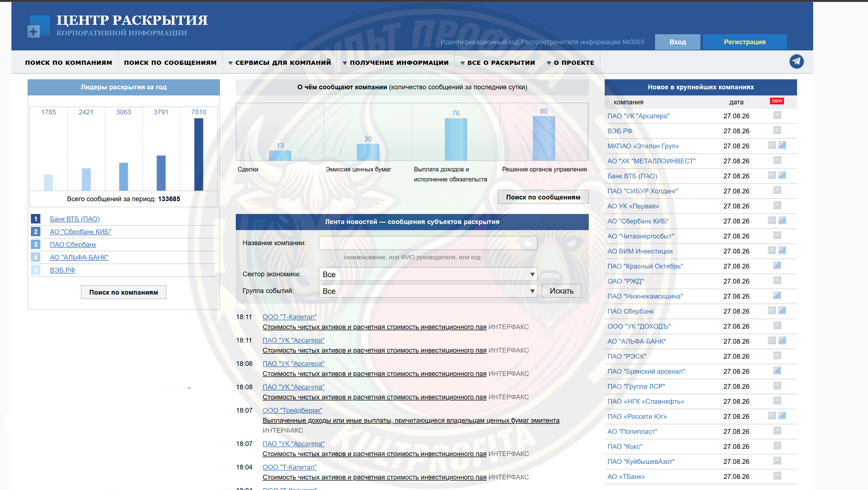Viewport: 868px width, 490px height.
Task: Open document icon for АО УК «Первая»
Action: point(777,205)
